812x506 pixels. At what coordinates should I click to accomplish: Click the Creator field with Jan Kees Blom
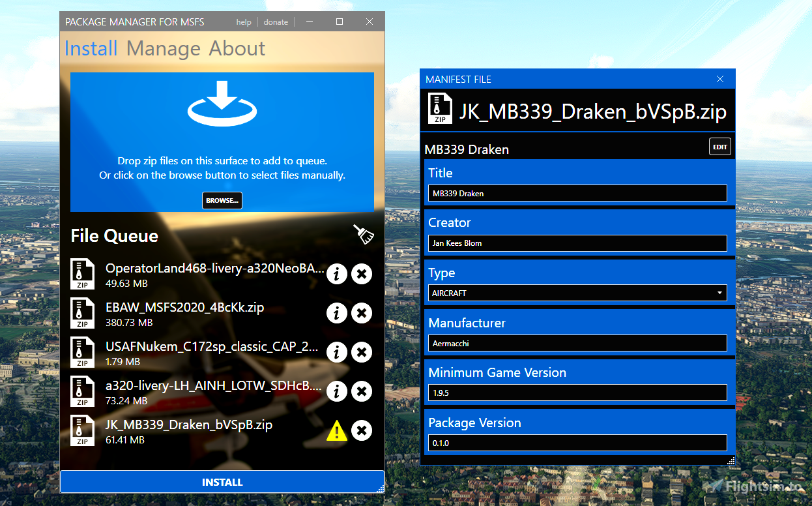click(x=577, y=243)
